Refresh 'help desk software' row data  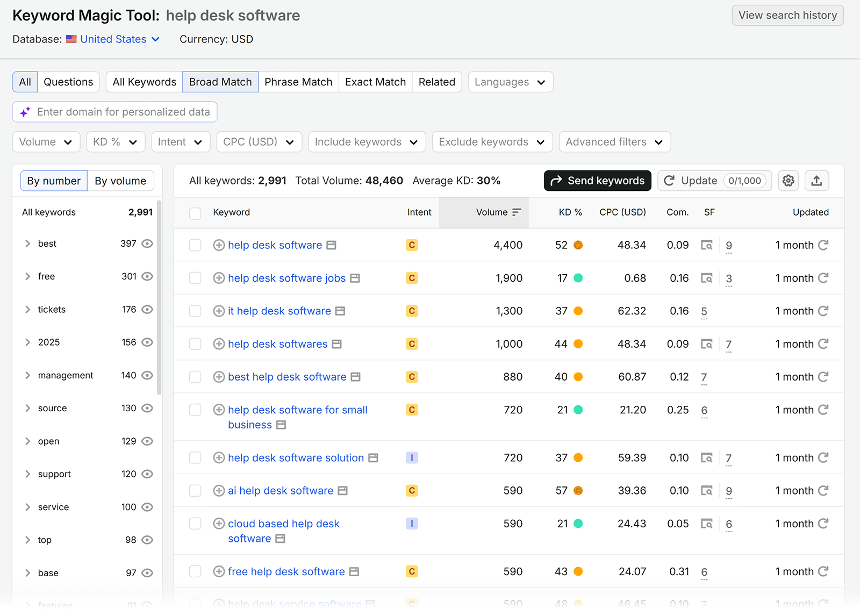823,245
